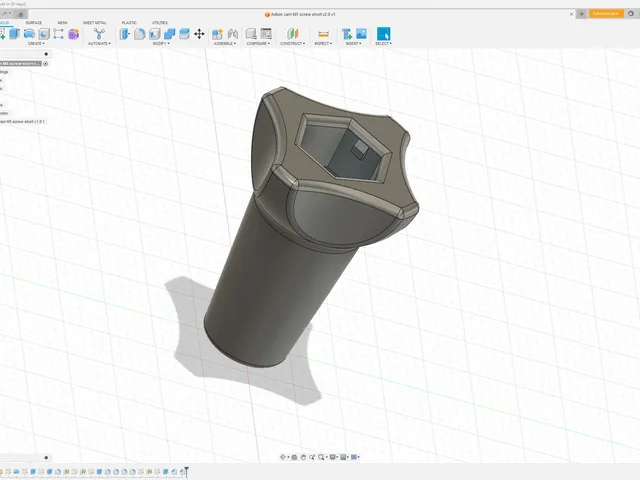This screenshot has width=640, height=480.
Task: Select the Construct offset plane icon
Action: [x=293, y=34]
